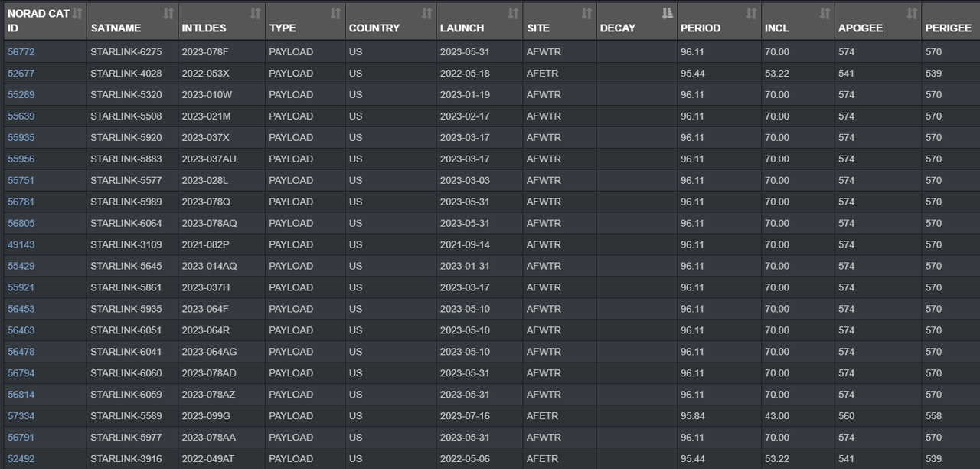
Task: Open catalog entry 56463
Action: [x=21, y=330]
